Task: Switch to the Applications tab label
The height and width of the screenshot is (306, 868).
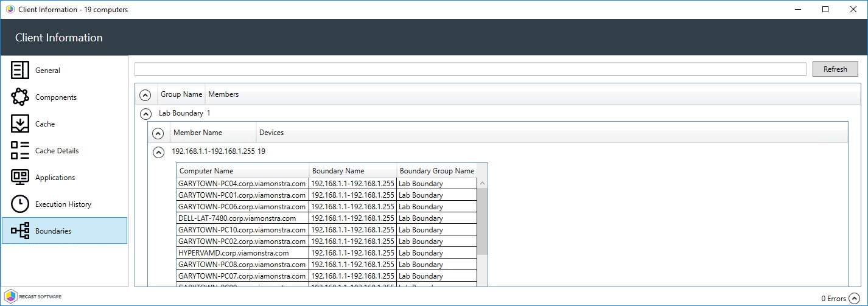Action: click(55, 178)
